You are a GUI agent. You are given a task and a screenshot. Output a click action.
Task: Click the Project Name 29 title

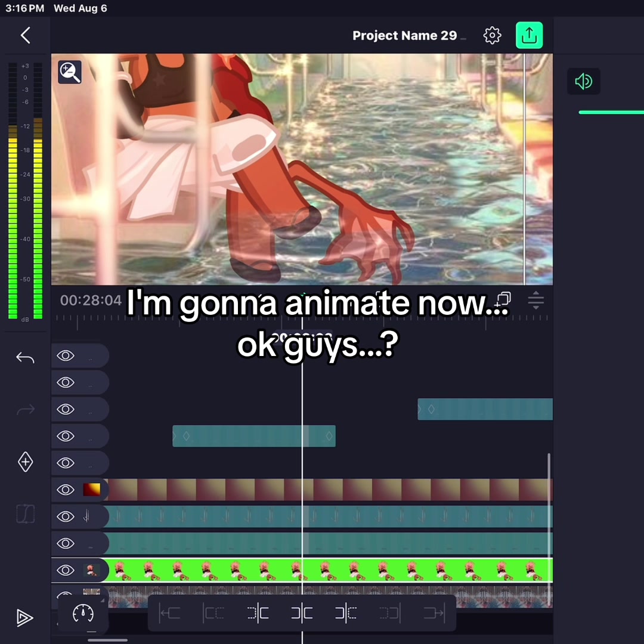point(404,36)
